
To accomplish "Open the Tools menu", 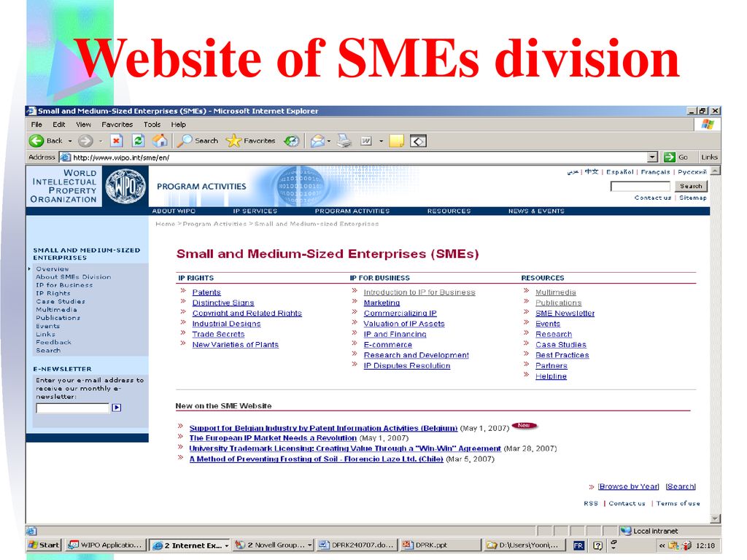I will tap(152, 124).
